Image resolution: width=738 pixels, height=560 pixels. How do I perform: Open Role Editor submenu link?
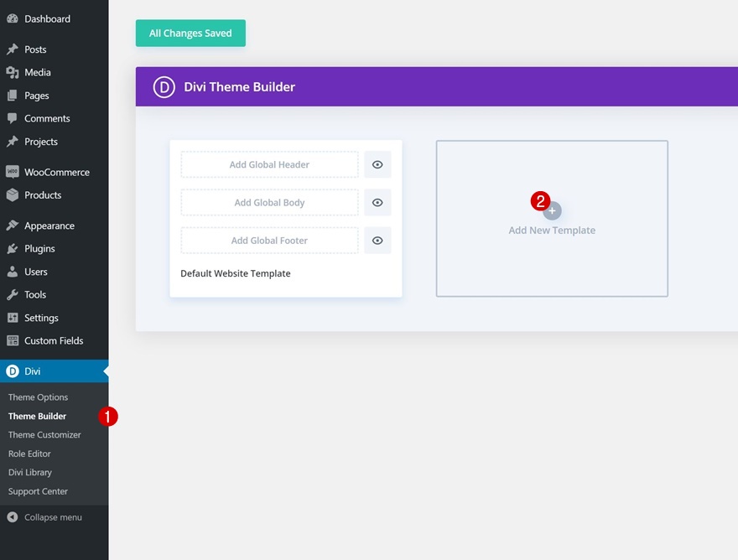(29, 454)
